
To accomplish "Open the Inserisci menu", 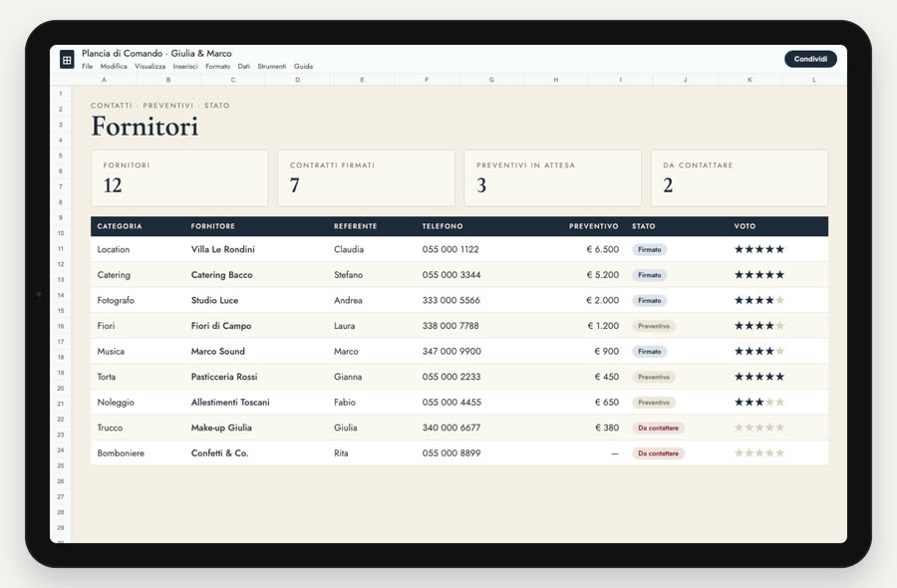I will pyautogui.click(x=185, y=67).
